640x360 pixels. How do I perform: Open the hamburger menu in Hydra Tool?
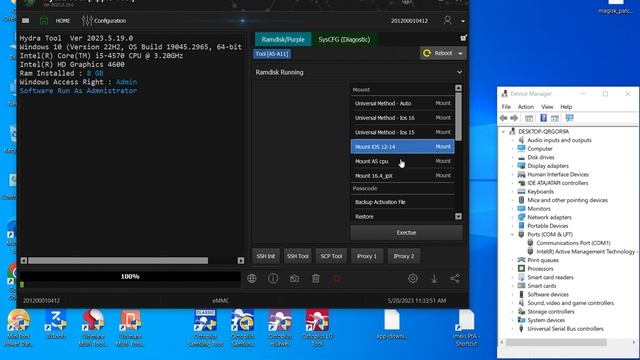point(25,20)
